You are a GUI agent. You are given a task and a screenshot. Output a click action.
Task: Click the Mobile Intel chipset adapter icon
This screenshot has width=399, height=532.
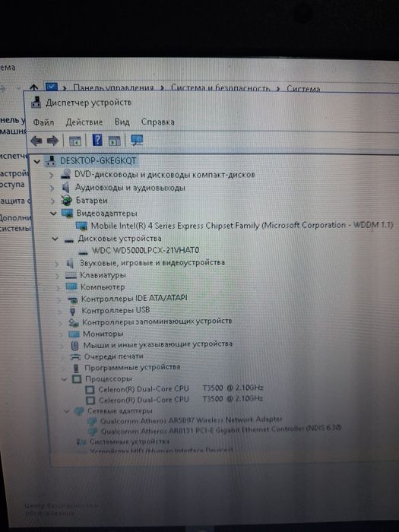(82, 226)
